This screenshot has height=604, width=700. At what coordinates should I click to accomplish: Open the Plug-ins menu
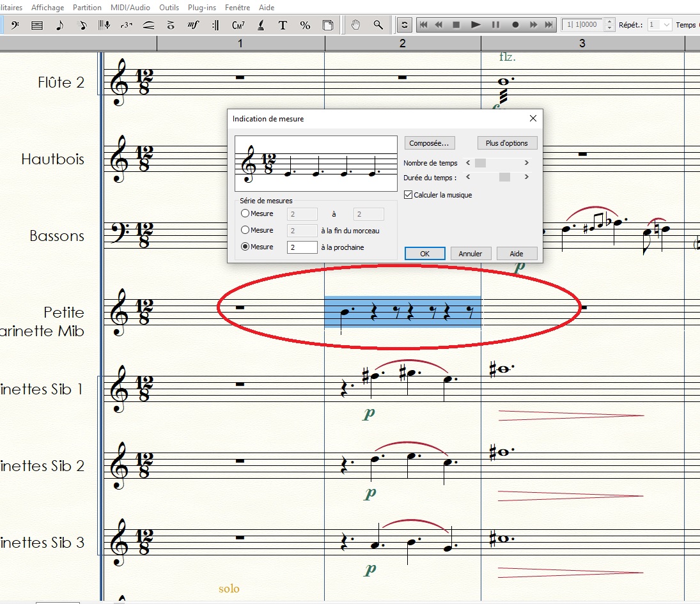(201, 8)
